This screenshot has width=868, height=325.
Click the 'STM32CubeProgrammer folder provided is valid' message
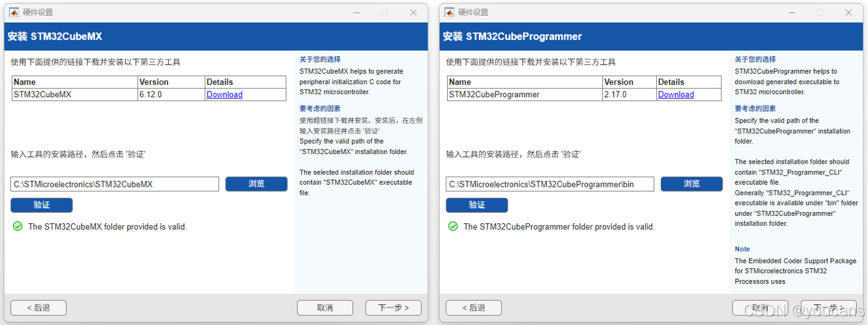tap(559, 227)
